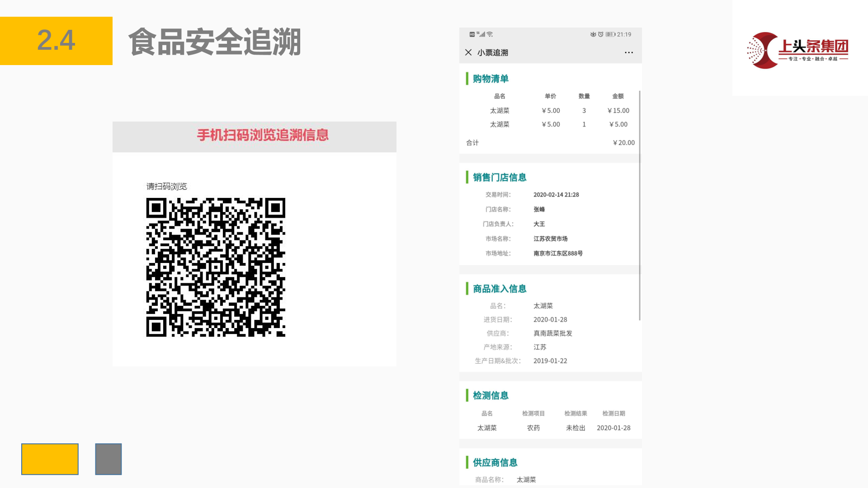Click the 销售门店信息 section heading
The height and width of the screenshot is (488, 868).
[x=500, y=177]
